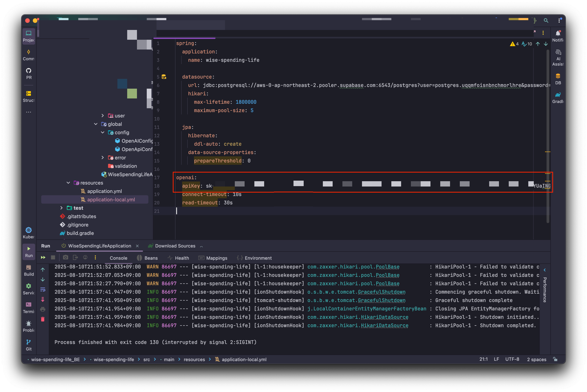
Task: Open the AI Assistant panel
Action: [x=558, y=58]
